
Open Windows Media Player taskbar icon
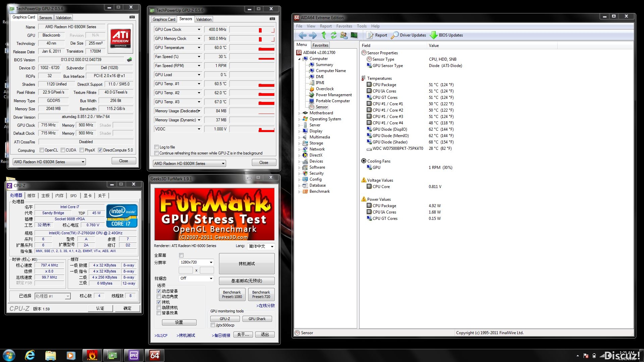click(x=71, y=355)
